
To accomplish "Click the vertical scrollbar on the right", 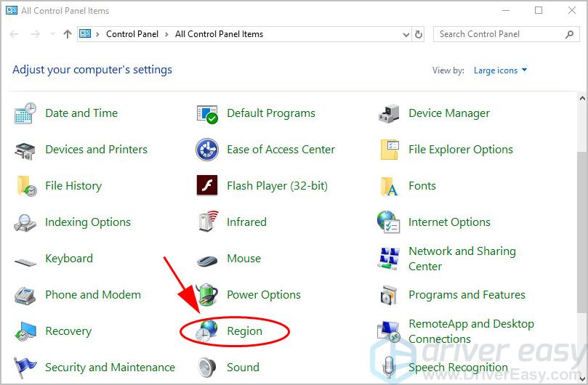I will pyautogui.click(x=581, y=218).
